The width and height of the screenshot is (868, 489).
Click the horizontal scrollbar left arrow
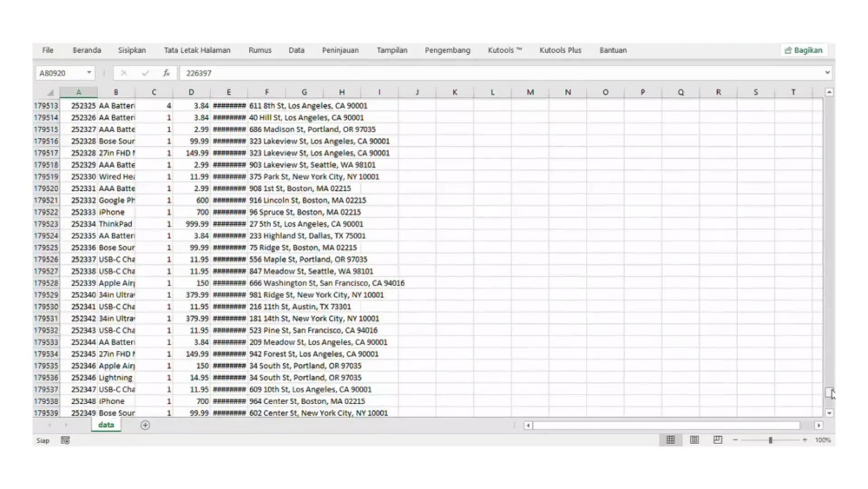(x=528, y=426)
